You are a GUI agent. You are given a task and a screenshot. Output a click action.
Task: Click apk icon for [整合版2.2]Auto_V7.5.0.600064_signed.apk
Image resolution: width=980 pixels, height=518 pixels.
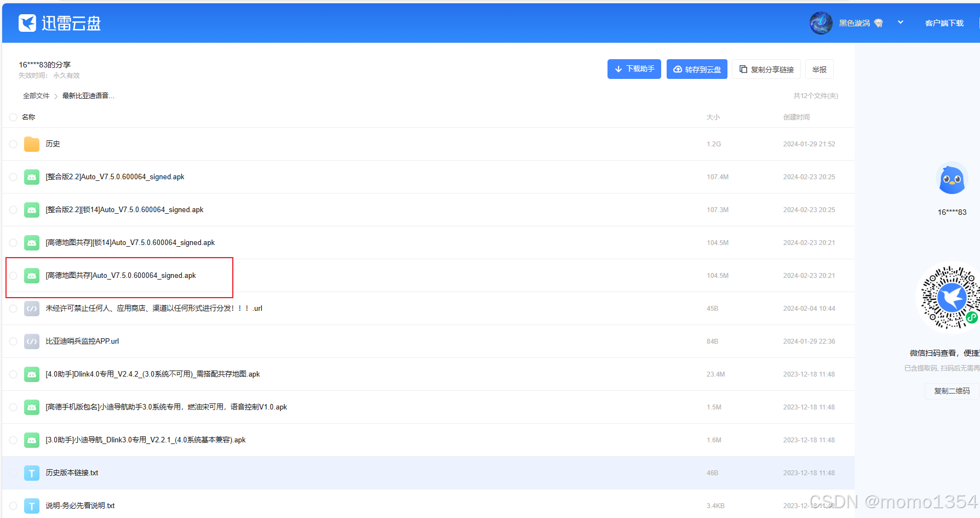(32, 177)
